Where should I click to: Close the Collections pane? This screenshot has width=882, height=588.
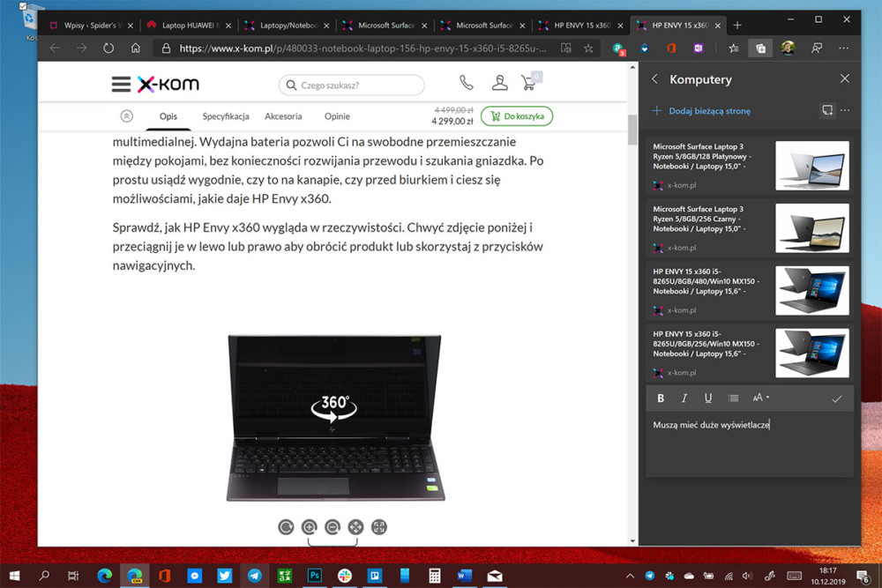(844, 78)
